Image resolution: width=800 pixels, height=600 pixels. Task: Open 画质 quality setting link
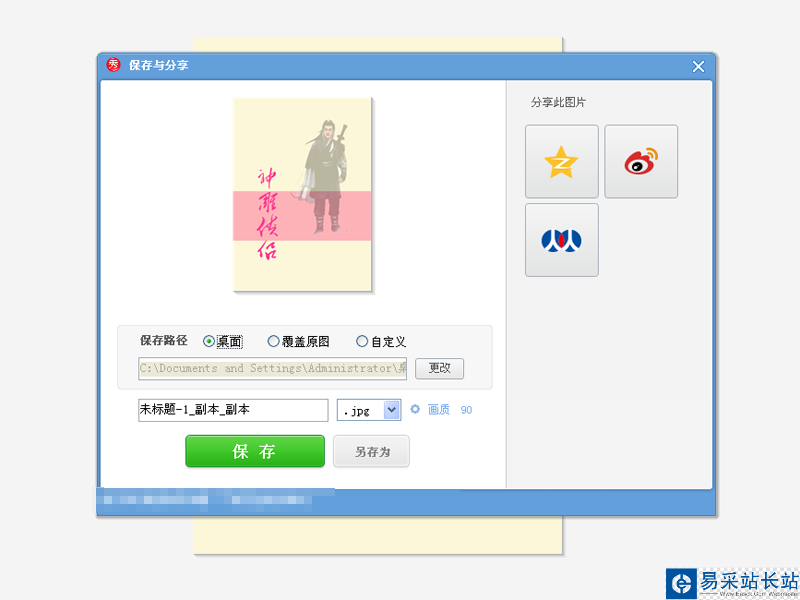pos(439,410)
